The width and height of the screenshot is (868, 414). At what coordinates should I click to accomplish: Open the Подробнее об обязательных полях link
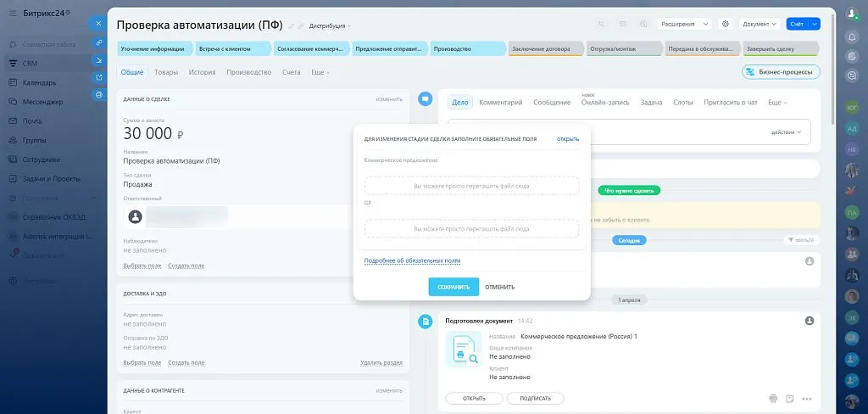pos(413,260)
